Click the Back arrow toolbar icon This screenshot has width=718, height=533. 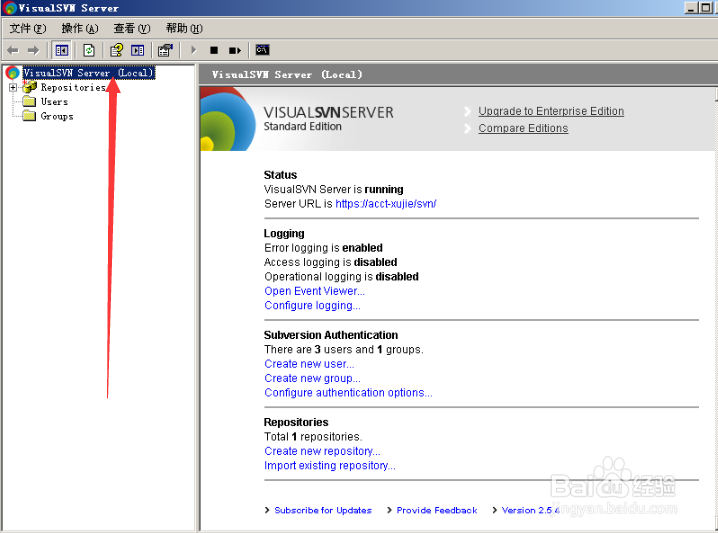point(13,50)
